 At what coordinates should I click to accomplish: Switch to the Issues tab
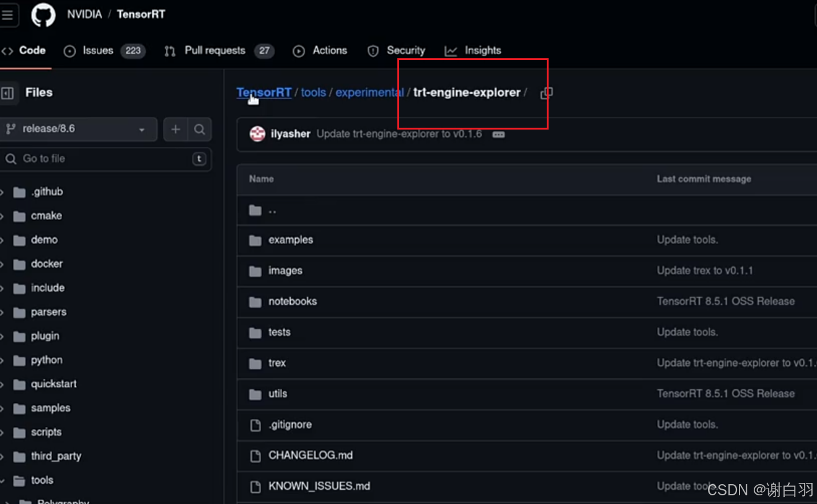pyautogui.click(x=104, y=51)
